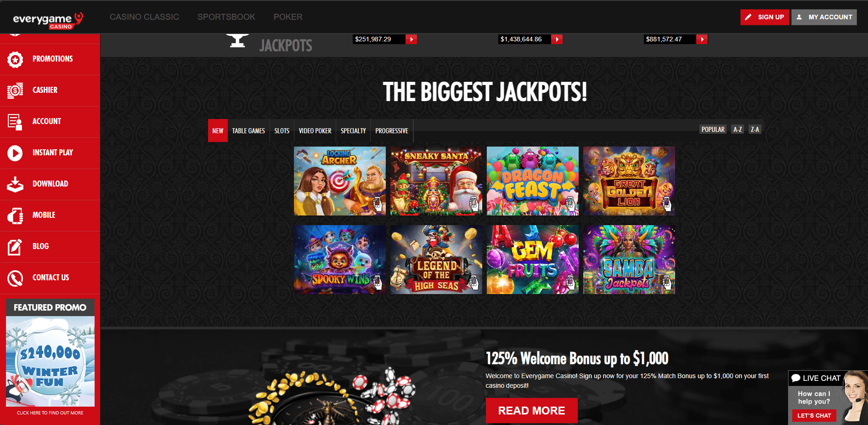Click the Cashier coins icon

pyautogui.click(x=15, y=91)
